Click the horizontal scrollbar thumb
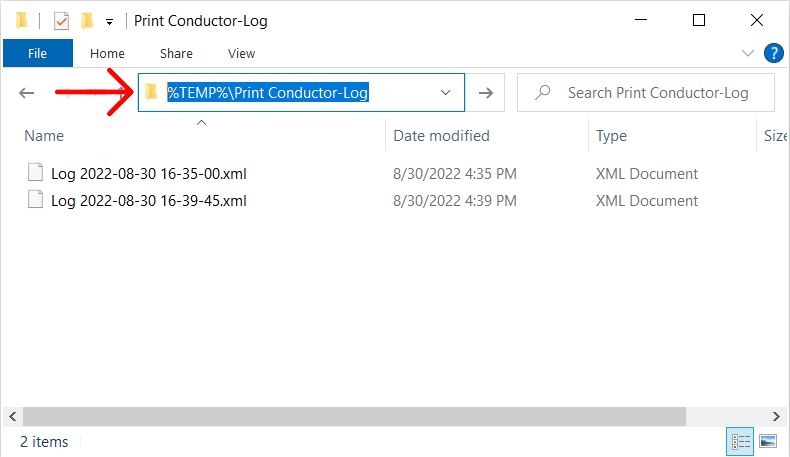Viewport: 790px width, 457px height. 354,417
